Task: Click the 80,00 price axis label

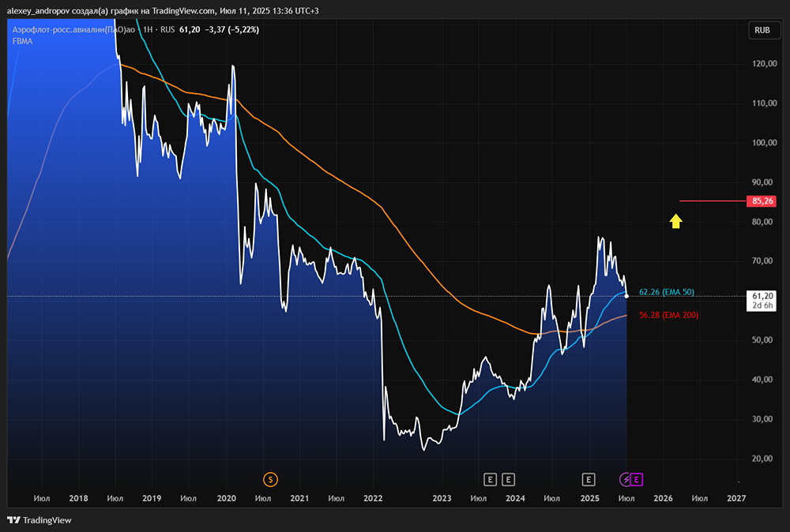Action: click(762, 222)
